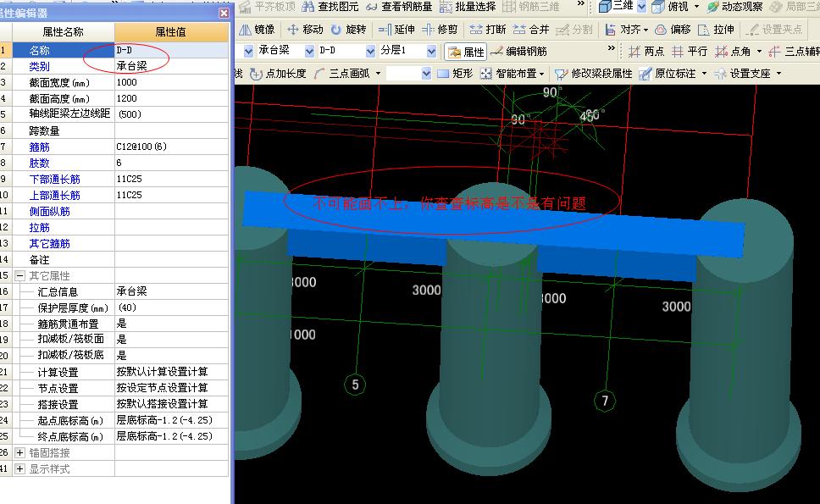
Task: Collapse the 其它属性 group
Action: 19,275
